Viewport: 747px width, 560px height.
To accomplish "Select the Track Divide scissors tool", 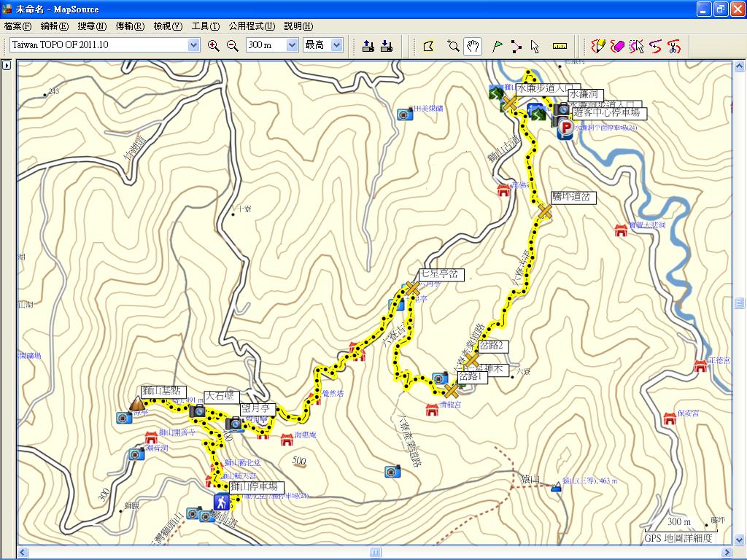I will (673, 46).
